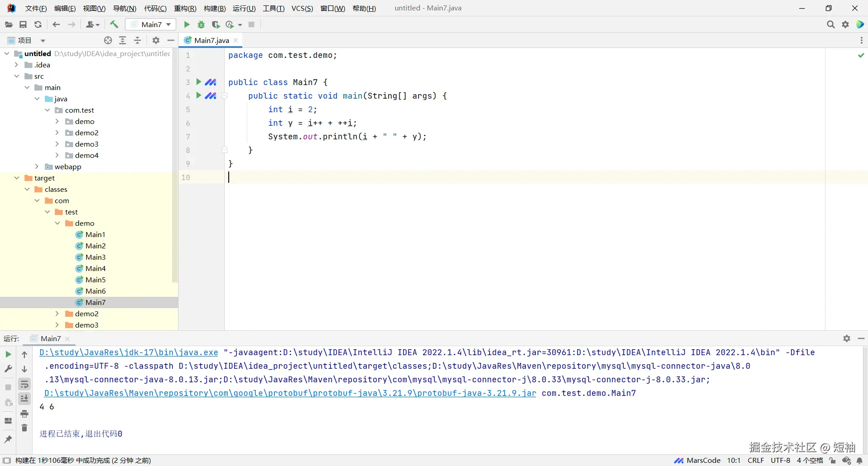Expand the demo2 package under com.test
This screenshot has width=868, height=466.
coord(57,133)
